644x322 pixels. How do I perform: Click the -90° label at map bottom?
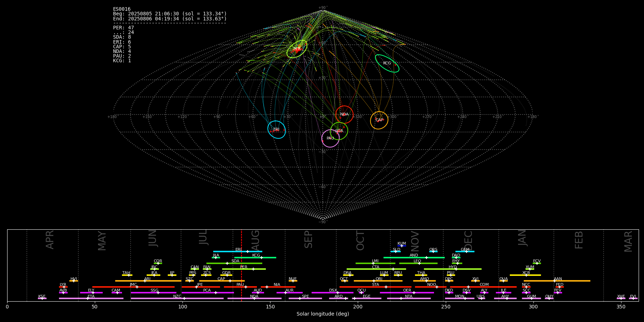(x=323, y=222)
